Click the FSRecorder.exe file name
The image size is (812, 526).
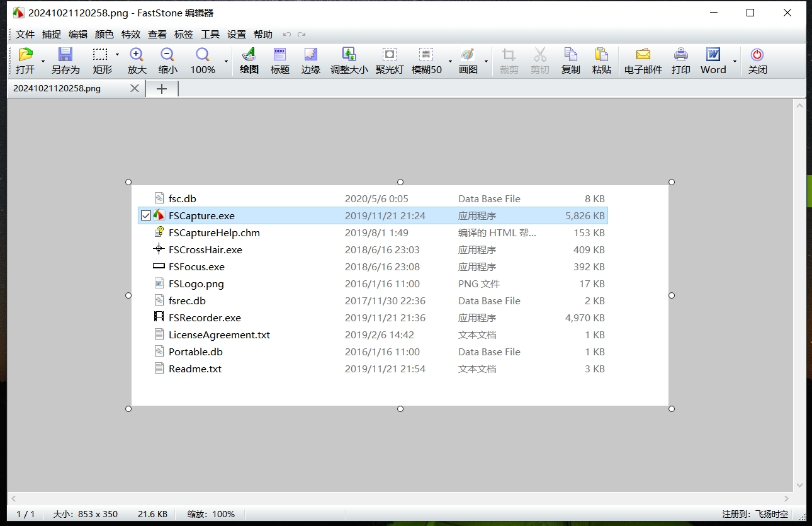pyautogui.click(x=205, y=317)
